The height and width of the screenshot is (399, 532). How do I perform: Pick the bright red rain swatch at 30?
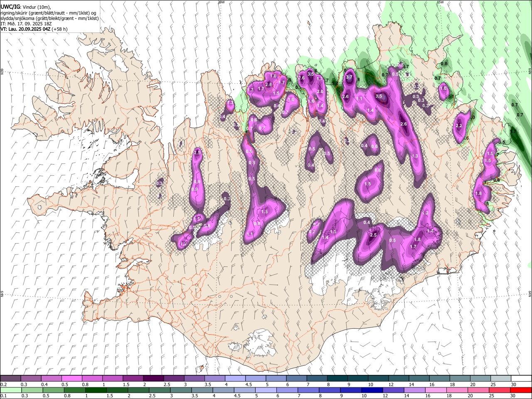click(x=521, y=390)
